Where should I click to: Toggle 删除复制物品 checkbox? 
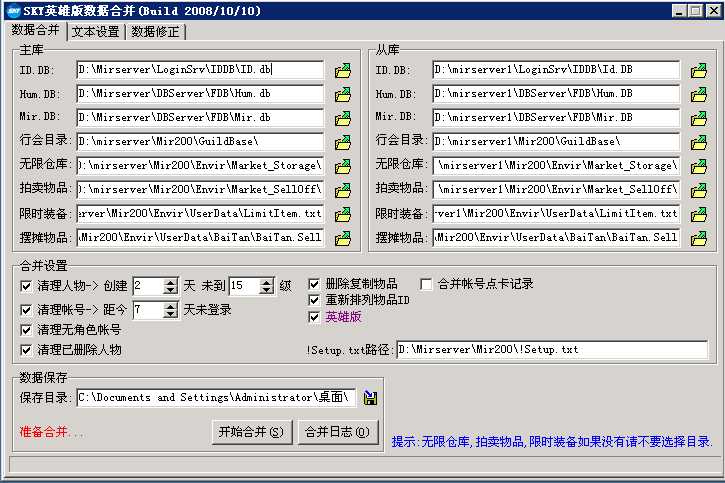tap(314, 284)
